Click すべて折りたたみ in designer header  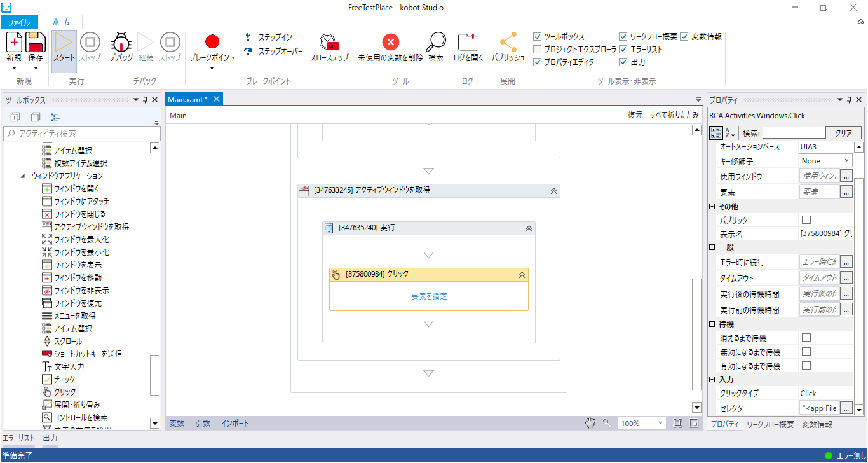coord(674,115)
